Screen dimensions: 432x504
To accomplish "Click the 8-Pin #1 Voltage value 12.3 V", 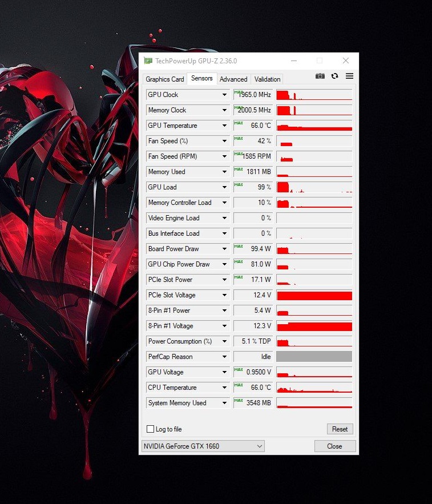I will tap(253, 326).
